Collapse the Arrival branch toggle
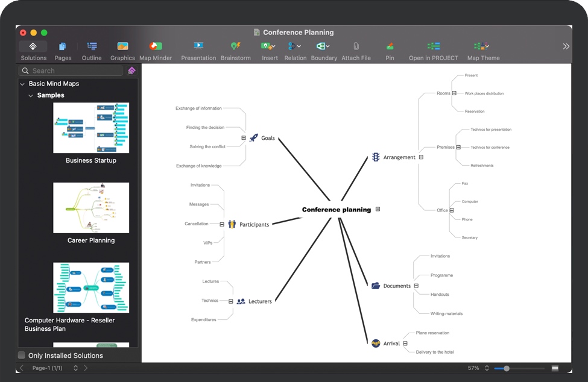This screenshot has width=588, height=382. tap(405, 343)
